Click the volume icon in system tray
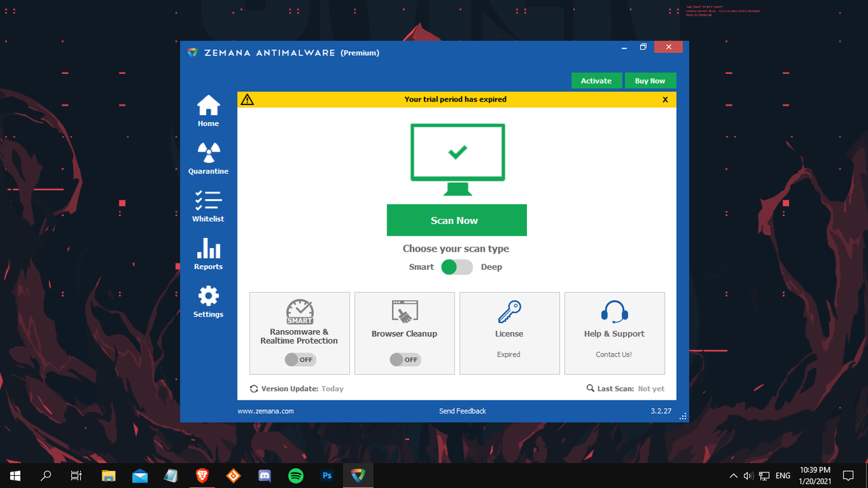 (748, 476)
